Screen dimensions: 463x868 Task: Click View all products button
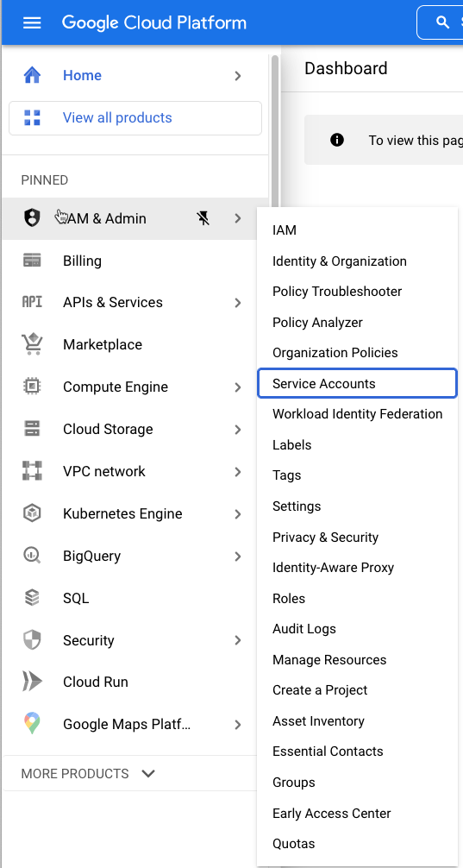coord(135,118)
